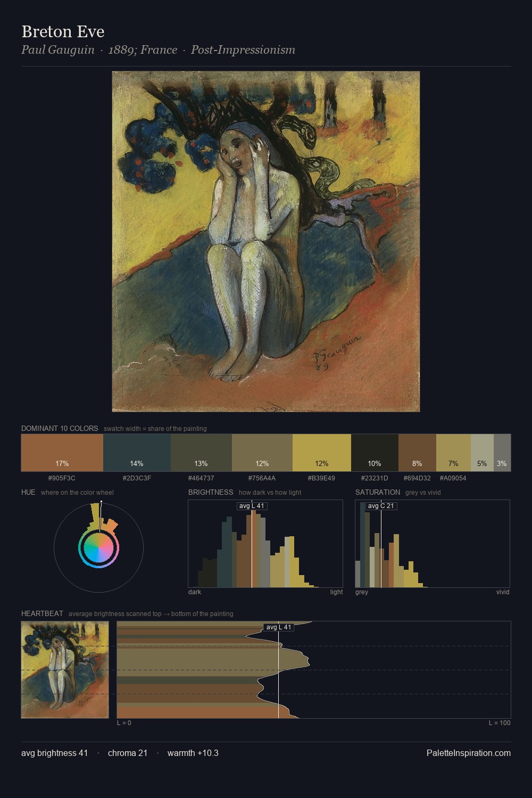
Task: Click the Breton Eve title
Action: (x=63, y=31)
